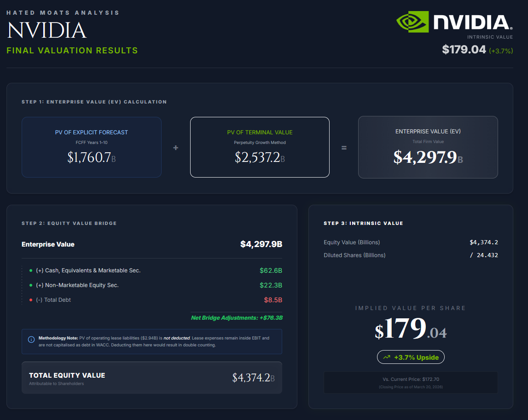Image resolution: width=528 pixels, height=420 pixels.
Task: Click the $8.5B total debt value
Action: pos(273,300)
